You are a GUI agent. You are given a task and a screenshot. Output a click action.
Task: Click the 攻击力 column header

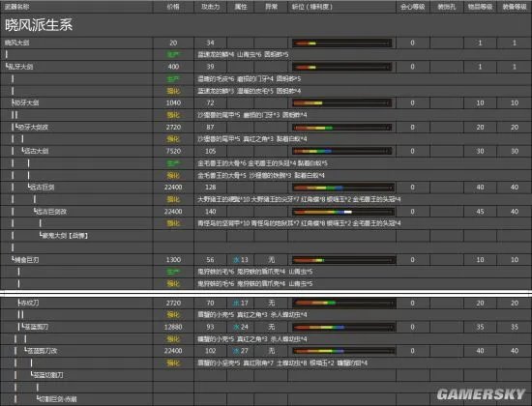click(x=210, y=7)
